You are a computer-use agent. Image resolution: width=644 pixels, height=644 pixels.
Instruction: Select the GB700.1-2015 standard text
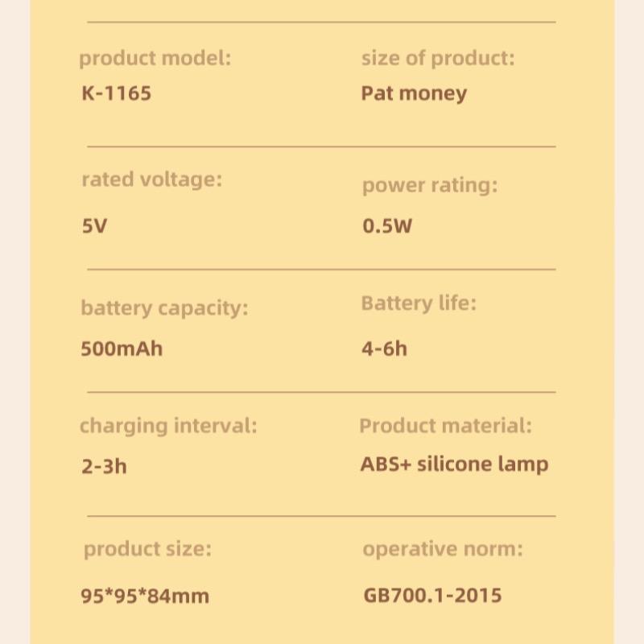pos(432,596)
